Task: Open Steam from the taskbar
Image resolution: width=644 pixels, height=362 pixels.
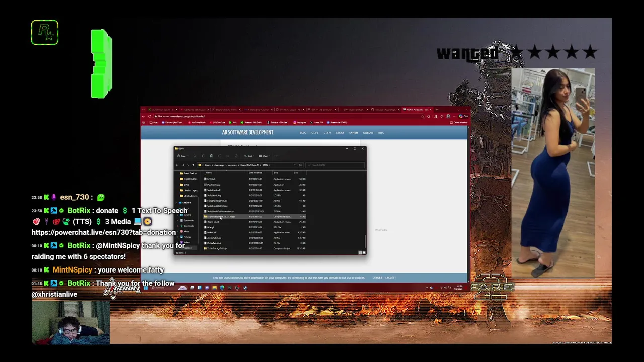Action: pyautogui.click(x=245, y=288)
